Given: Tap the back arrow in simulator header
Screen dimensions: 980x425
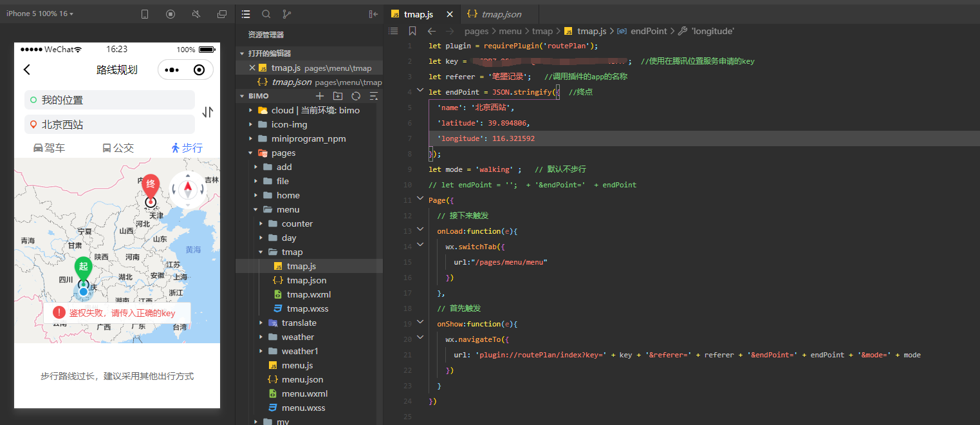Looking at the screenshot, I should (26, 70).
